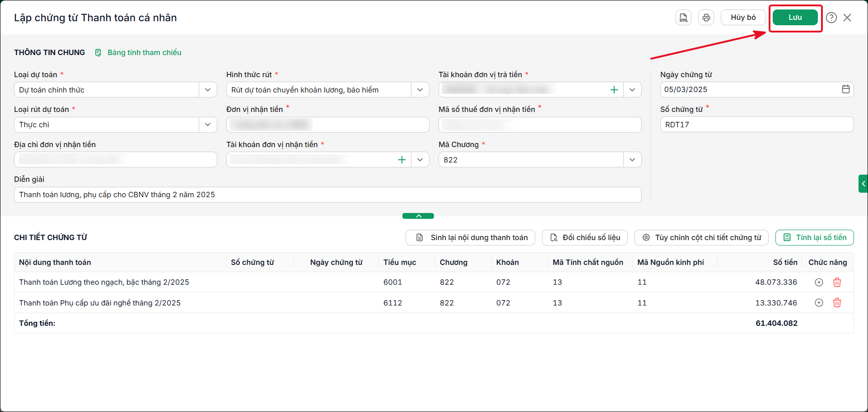Click Thanh toán Phụ cấp ưu đãi nghề text

(100, 303)
